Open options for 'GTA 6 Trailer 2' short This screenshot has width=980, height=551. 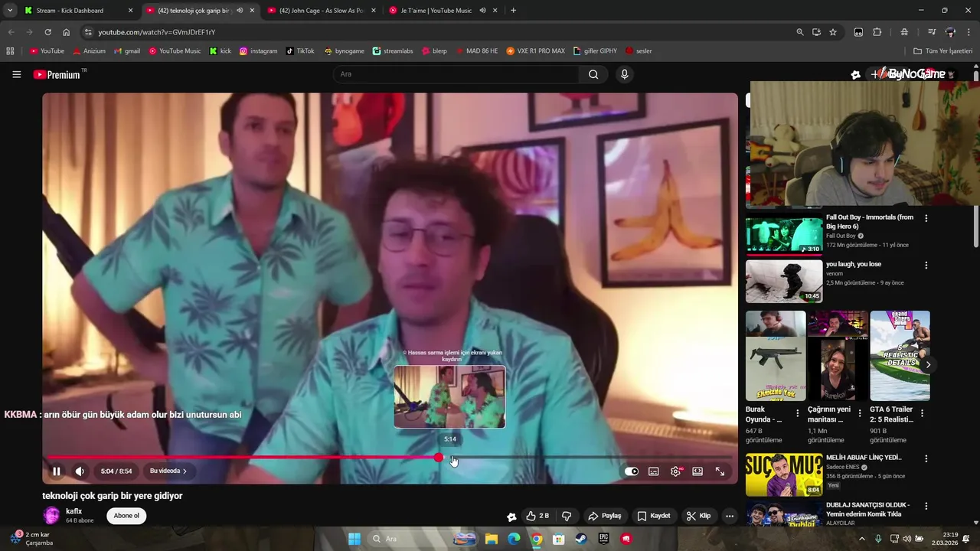tap(922, 413)
